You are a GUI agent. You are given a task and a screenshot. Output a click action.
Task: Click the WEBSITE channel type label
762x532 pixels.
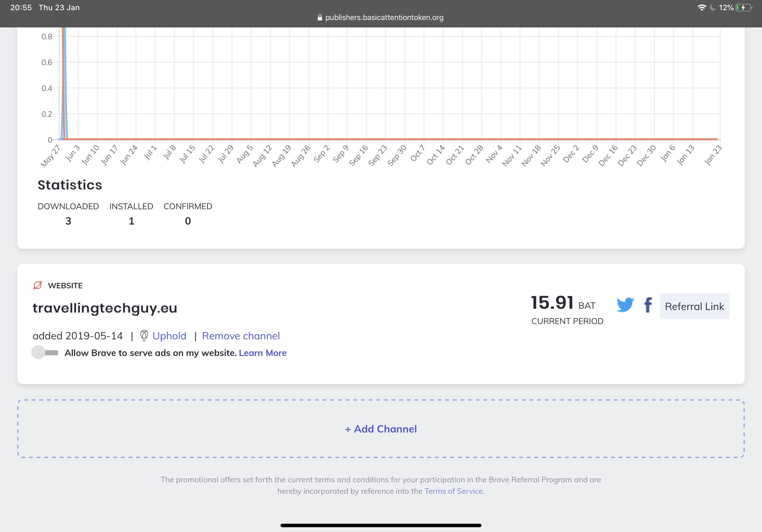[x=65, y=285]
